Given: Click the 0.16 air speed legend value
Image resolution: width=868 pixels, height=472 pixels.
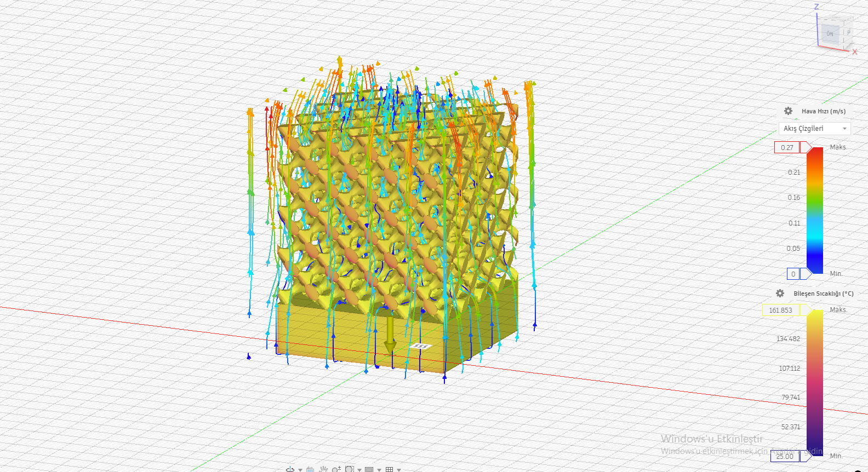Looking at the screenshot, I should (x=794, y=198).
